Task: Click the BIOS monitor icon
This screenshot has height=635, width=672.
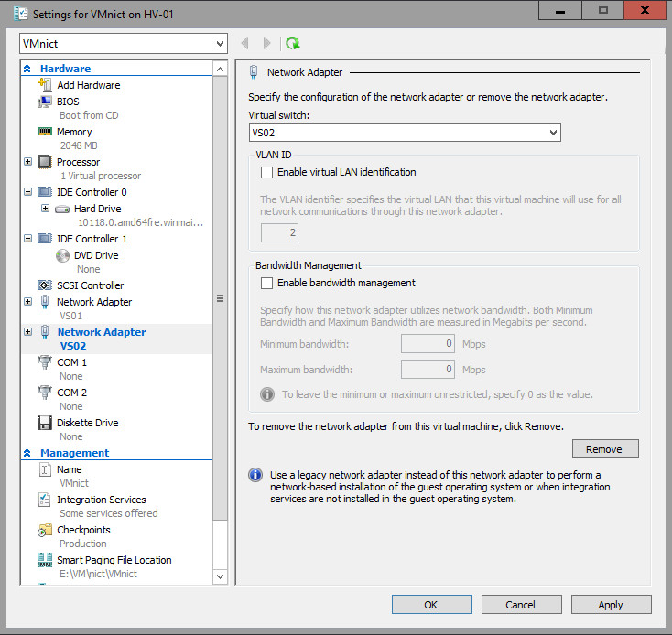Action: tap(45, 102)
